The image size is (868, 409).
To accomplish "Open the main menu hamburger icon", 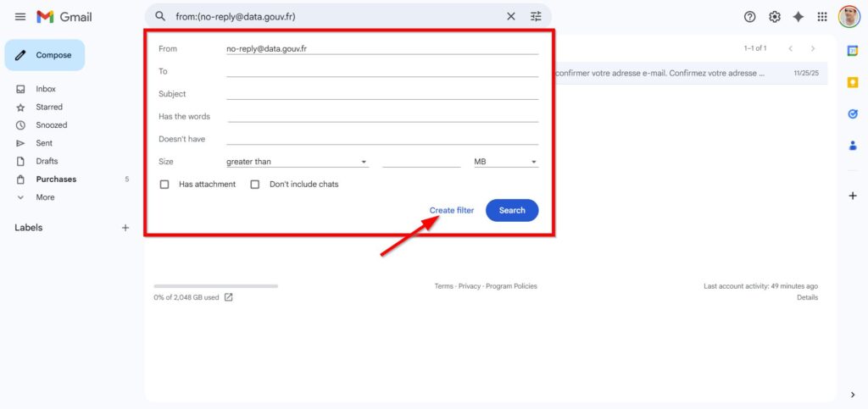I will (x=20, y=17).
